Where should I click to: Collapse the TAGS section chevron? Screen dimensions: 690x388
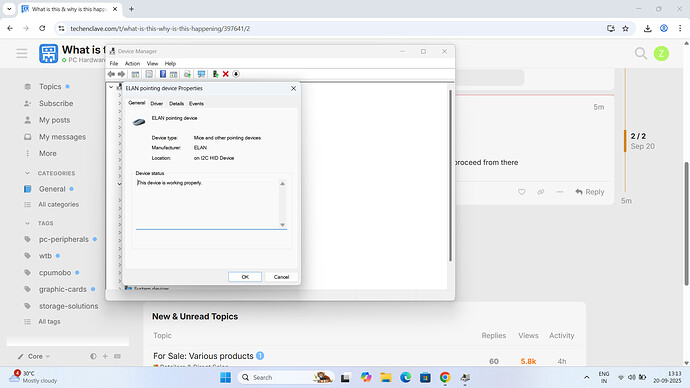click(27, 223)
